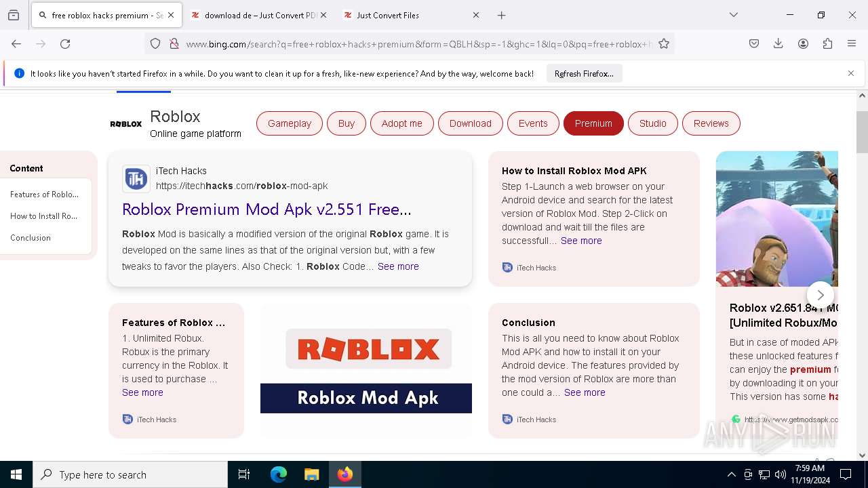Select the Gameplay filter pill
Screen dimensions: 868x488
click(x=290, y=123)
